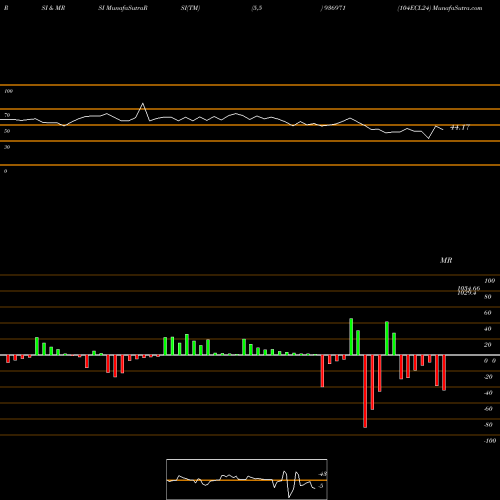Click MR axis label -80
The height and width of the screenshot is (500, 500).
[488, 425]
